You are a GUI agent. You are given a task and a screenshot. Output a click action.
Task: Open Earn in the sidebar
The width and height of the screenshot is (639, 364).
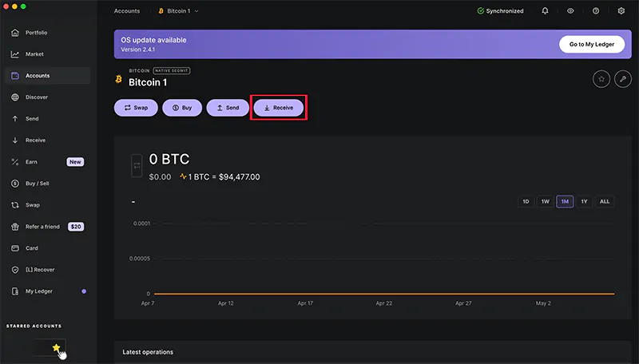(x=32, y=162)
